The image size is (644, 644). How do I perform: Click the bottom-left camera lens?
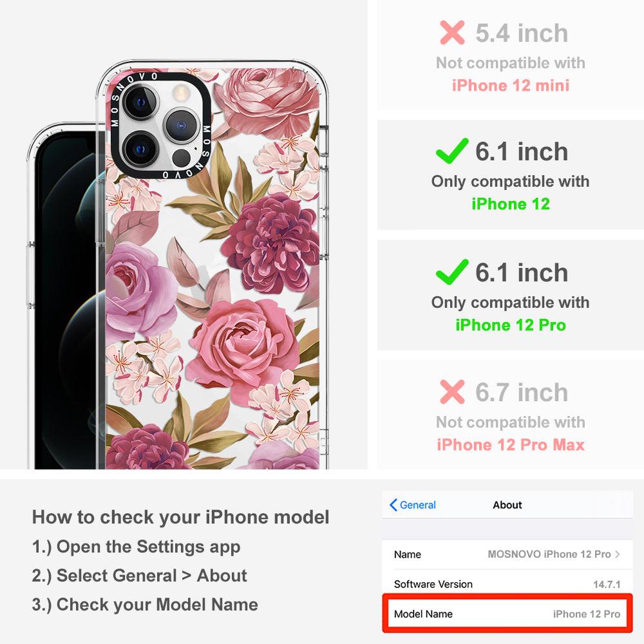tap(140, 149)
